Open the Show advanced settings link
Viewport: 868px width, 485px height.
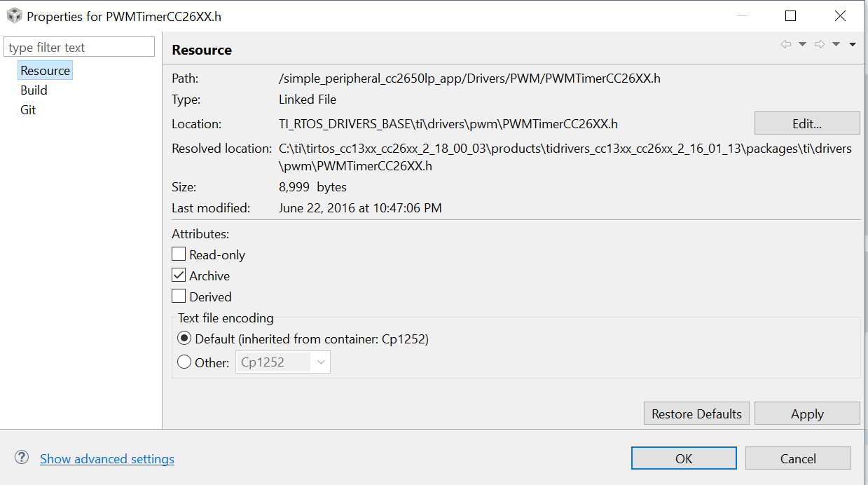point(107,459)
